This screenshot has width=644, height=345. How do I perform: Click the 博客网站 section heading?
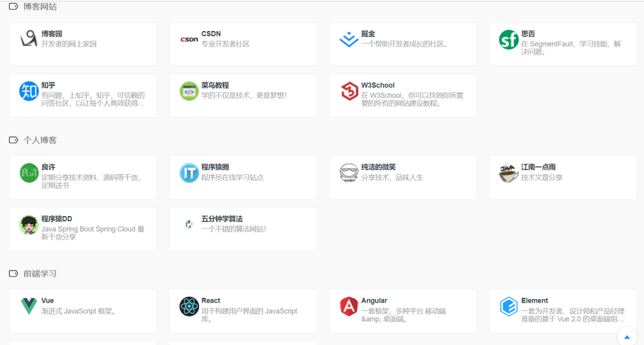point(40,7)
